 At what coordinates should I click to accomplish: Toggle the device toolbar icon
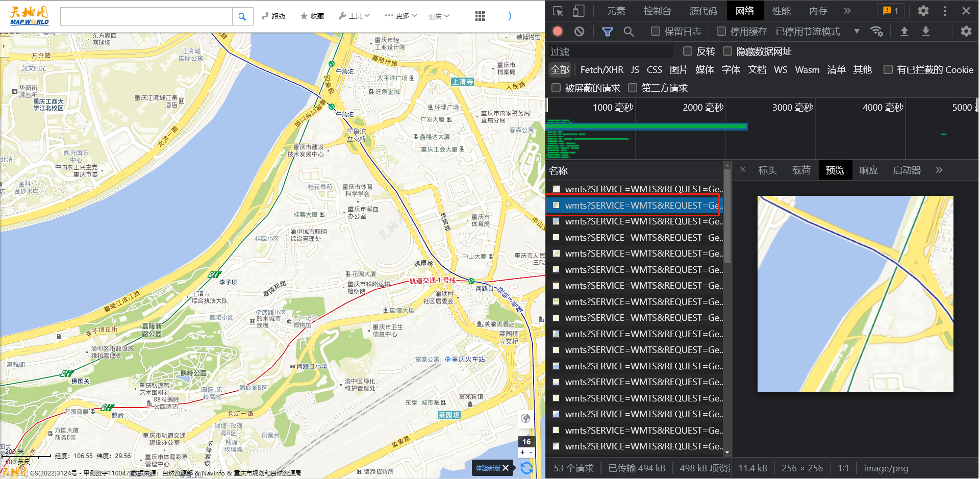click(x=578, y=11)
